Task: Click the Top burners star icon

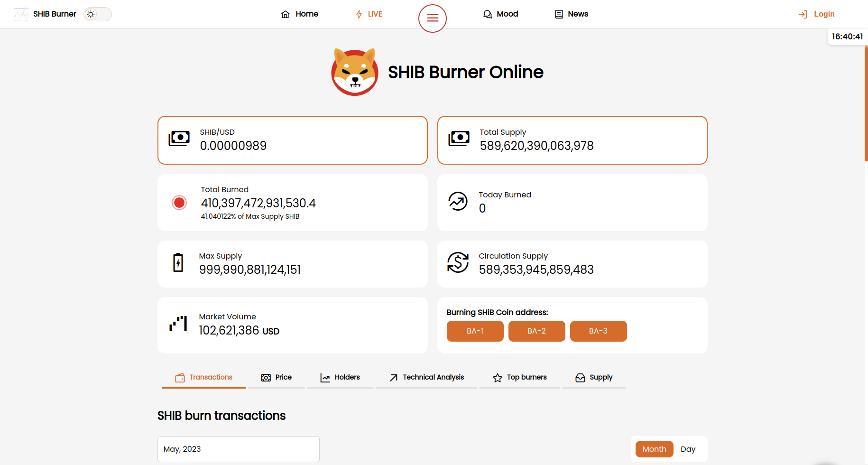Action: click(x=498, y=378)
